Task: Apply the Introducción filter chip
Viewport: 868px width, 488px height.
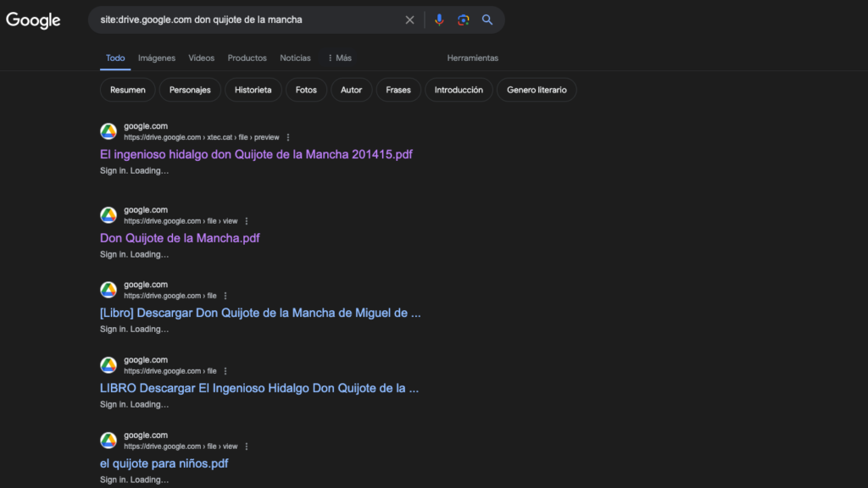Action: [x=459, y=90]
